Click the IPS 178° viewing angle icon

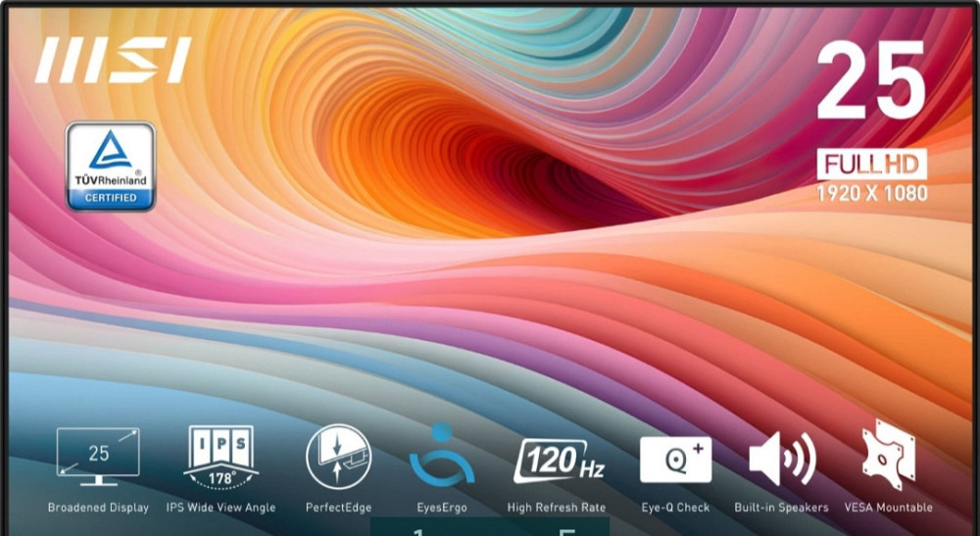click(220, 456)
